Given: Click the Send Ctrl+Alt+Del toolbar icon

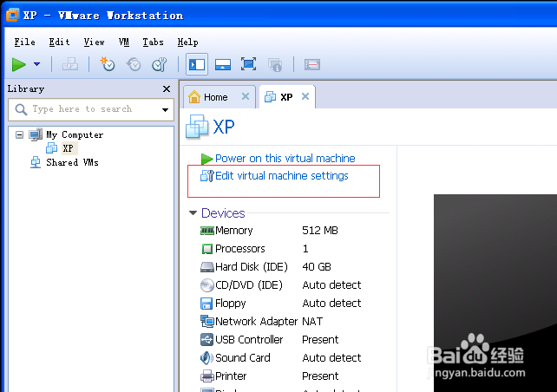Looking at the screenshot, I should [70, 64].
